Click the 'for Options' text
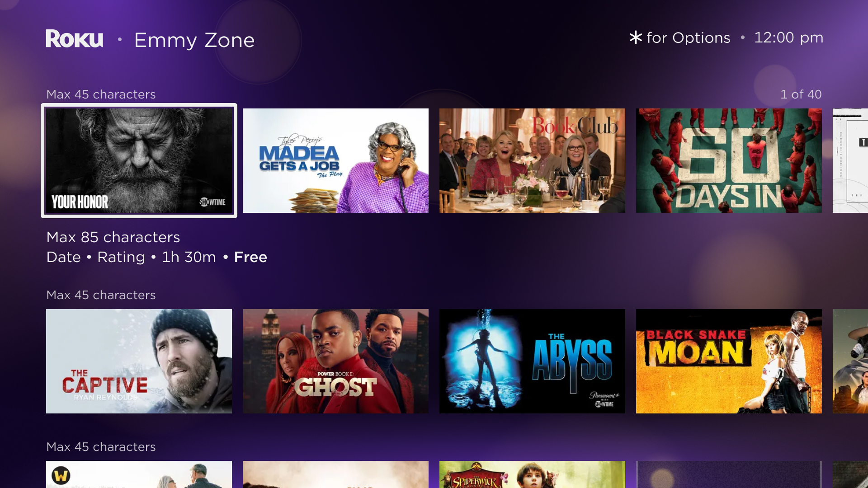This screenshot has height=488, width=868. pos(689,38)
